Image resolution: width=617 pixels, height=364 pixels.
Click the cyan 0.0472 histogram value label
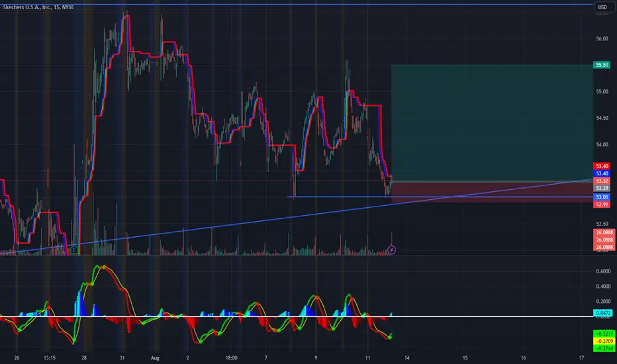[x=603, y=313]
